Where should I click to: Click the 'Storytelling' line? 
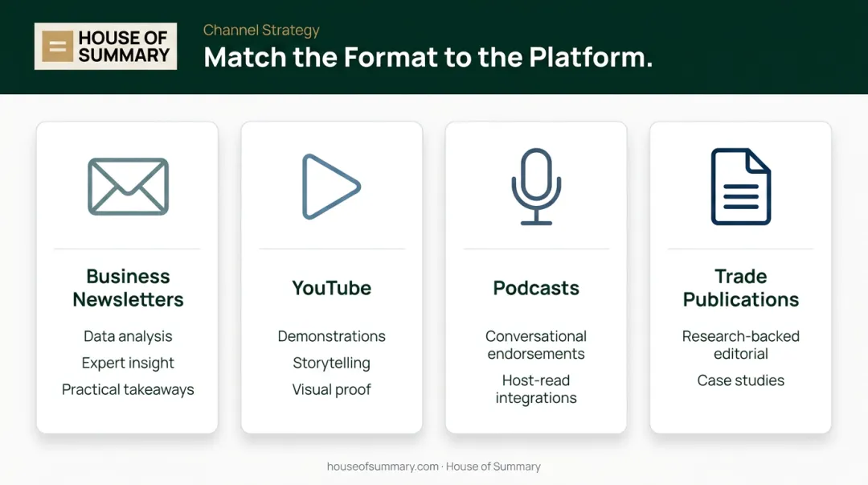click(332, 363)
